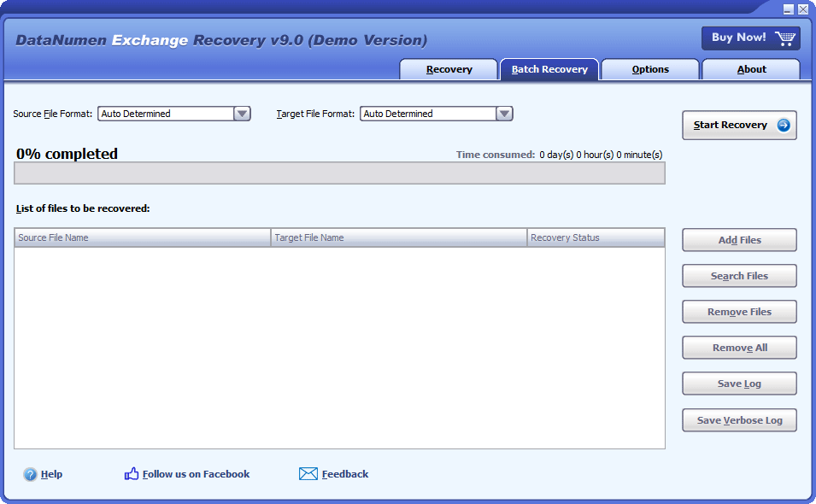Click the Target File Name column header
Image resolution: width=816 pixels, height=504 pixels.
(399, 237)
